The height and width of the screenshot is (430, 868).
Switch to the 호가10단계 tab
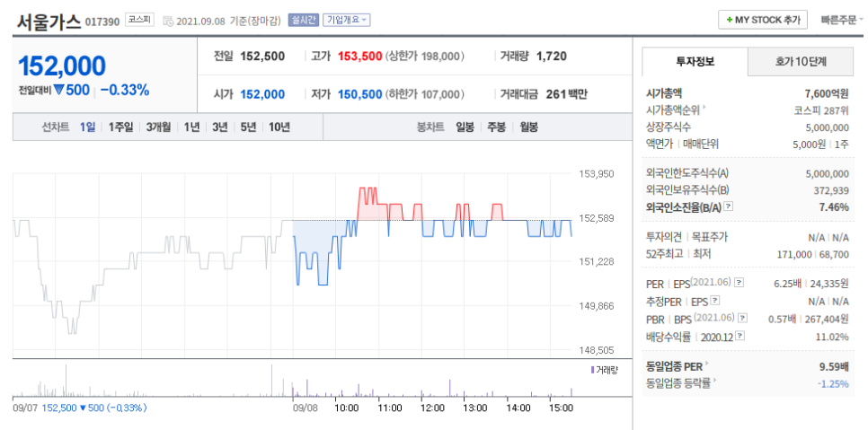[801, 62]
